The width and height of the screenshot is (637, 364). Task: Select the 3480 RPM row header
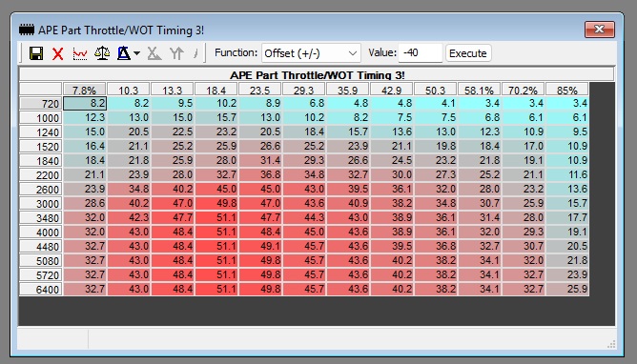pos(41,218)
